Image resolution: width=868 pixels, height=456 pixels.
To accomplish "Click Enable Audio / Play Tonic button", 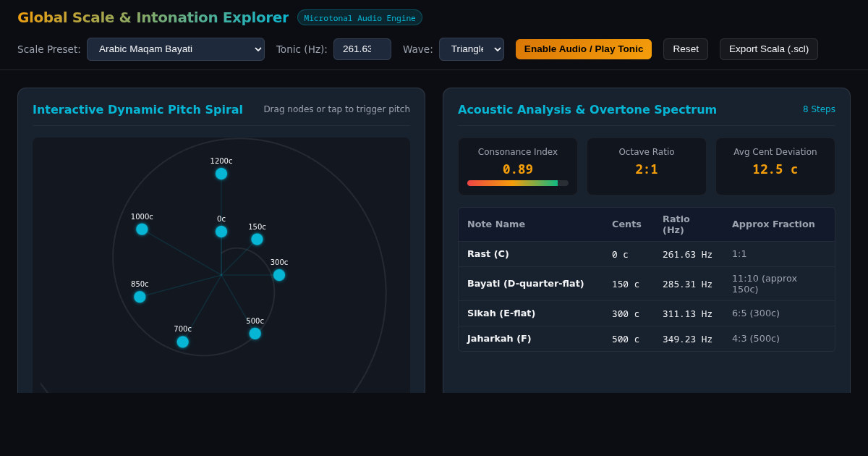I will click(584, 49).
